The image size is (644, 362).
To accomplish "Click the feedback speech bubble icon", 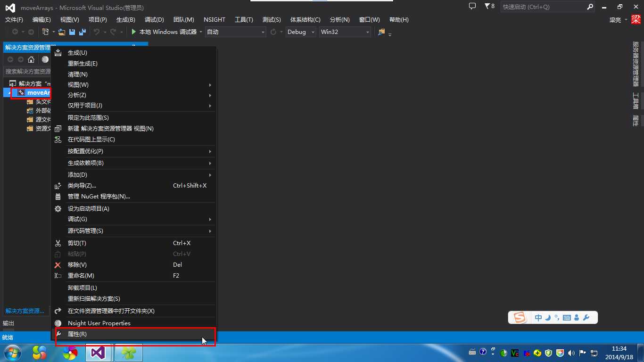I will click(472, 7).
